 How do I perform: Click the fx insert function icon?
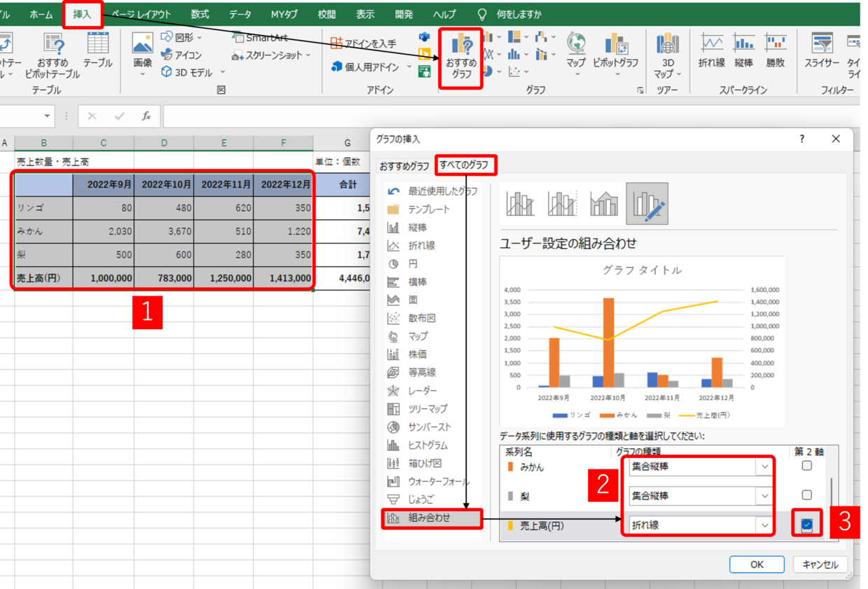coord(146,116)
